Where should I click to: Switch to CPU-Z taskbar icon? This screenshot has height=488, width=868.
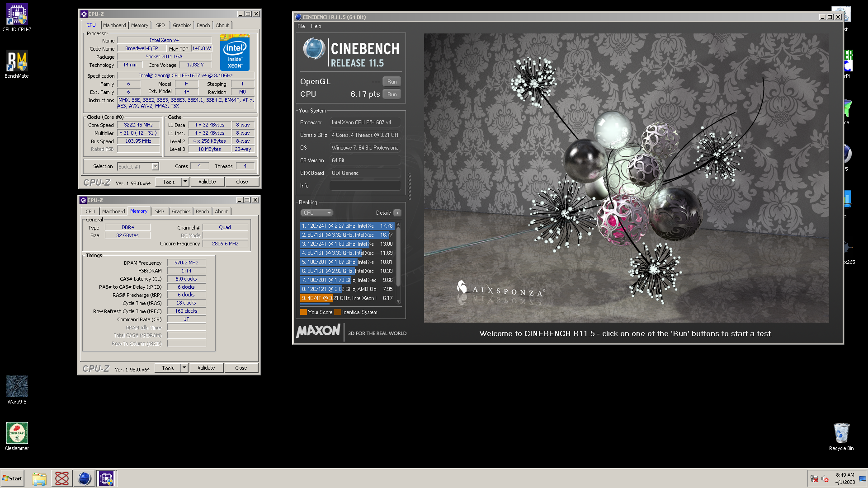tap(106, 479)
